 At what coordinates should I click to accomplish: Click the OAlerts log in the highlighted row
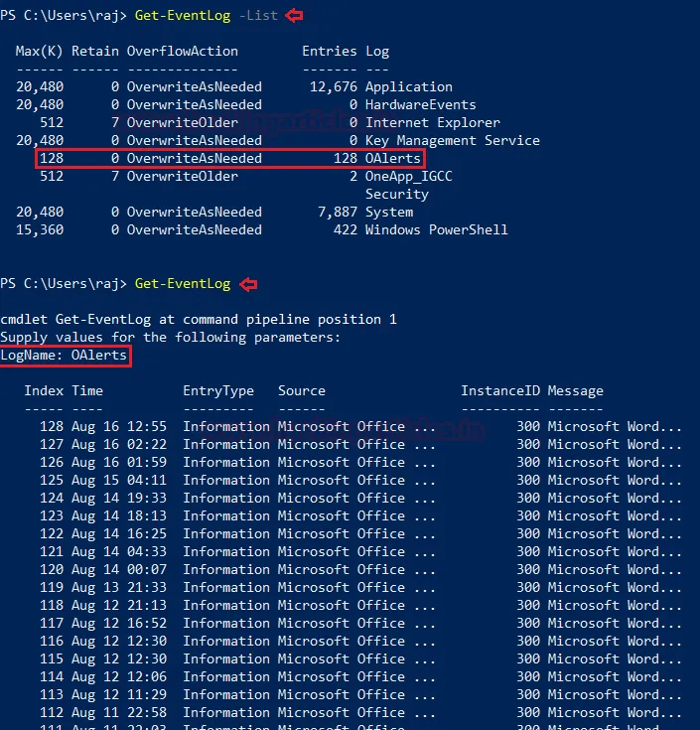click(x=392, y=158)
